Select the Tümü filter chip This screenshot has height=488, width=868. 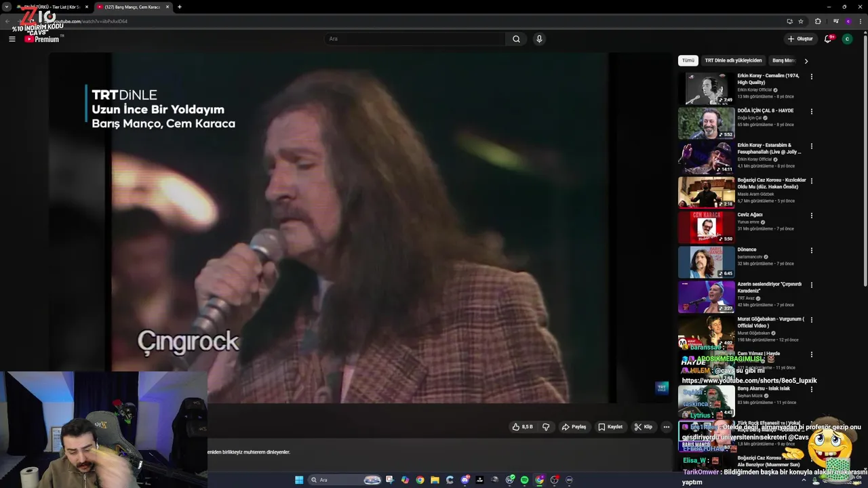(688, 60)
